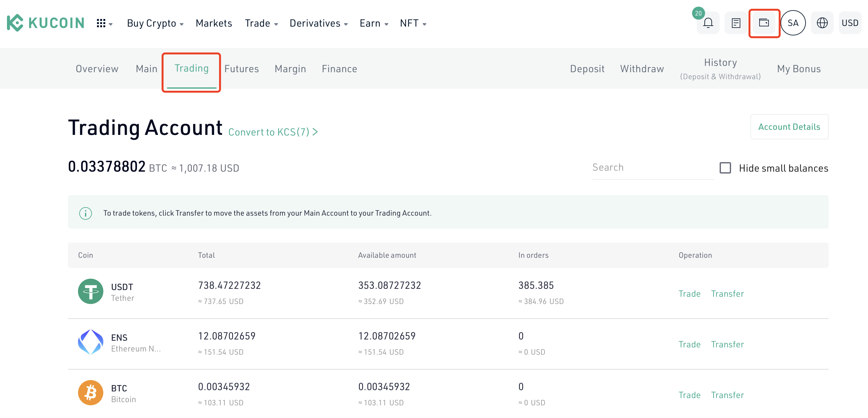This screenshot has width=868, height=418.
Task: Click USDT in orders value 385.385
Action: coord(536,285)
